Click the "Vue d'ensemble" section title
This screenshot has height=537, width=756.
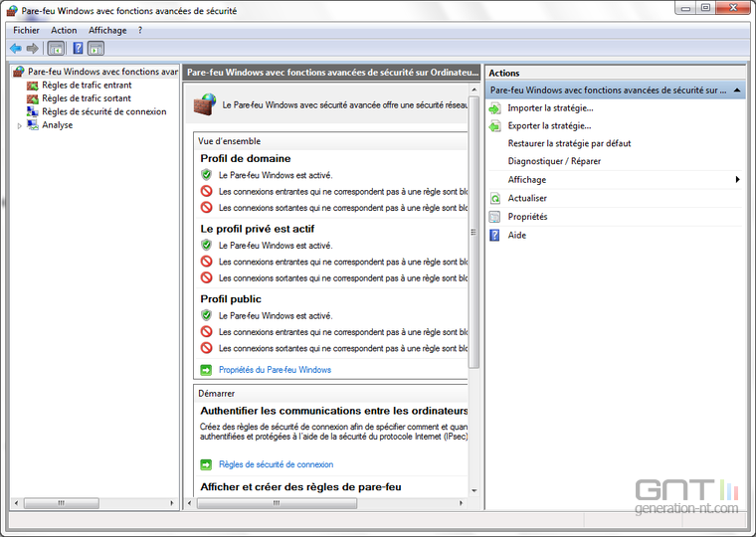pyautogui.click(x=229, y=141)
